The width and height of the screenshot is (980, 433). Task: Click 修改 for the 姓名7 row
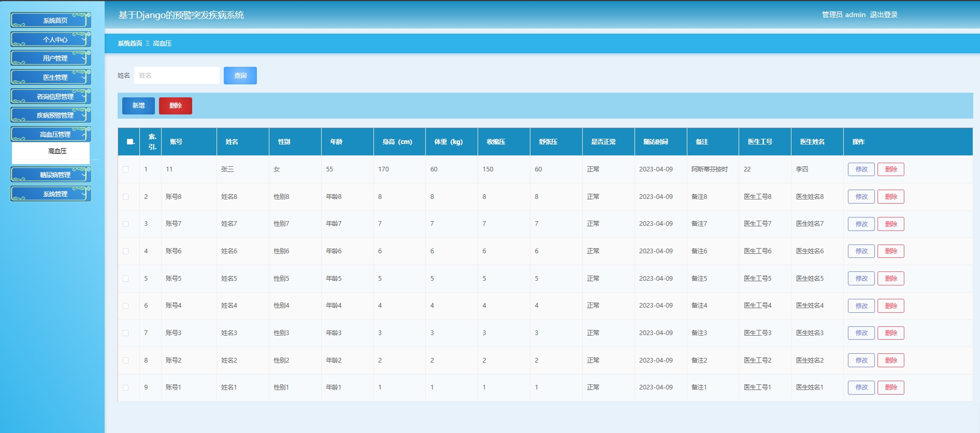click(861, 224)
